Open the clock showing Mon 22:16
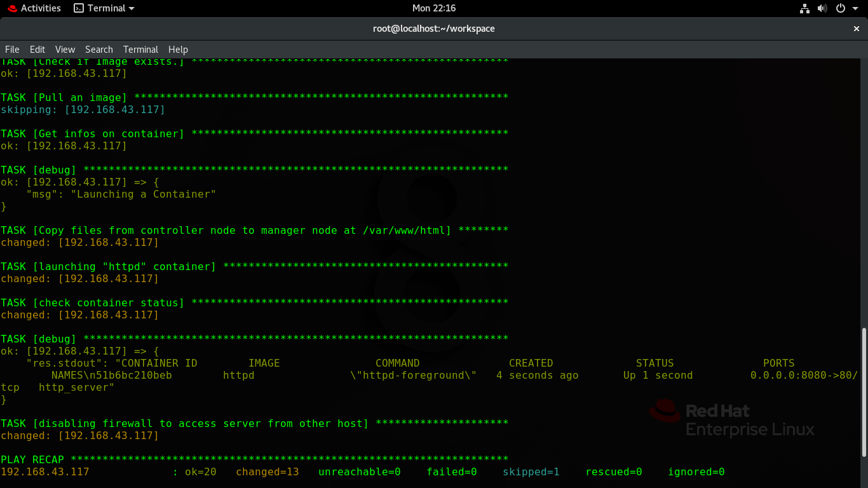Viewport: 868px width, 488px height. [x=434, y=8]
